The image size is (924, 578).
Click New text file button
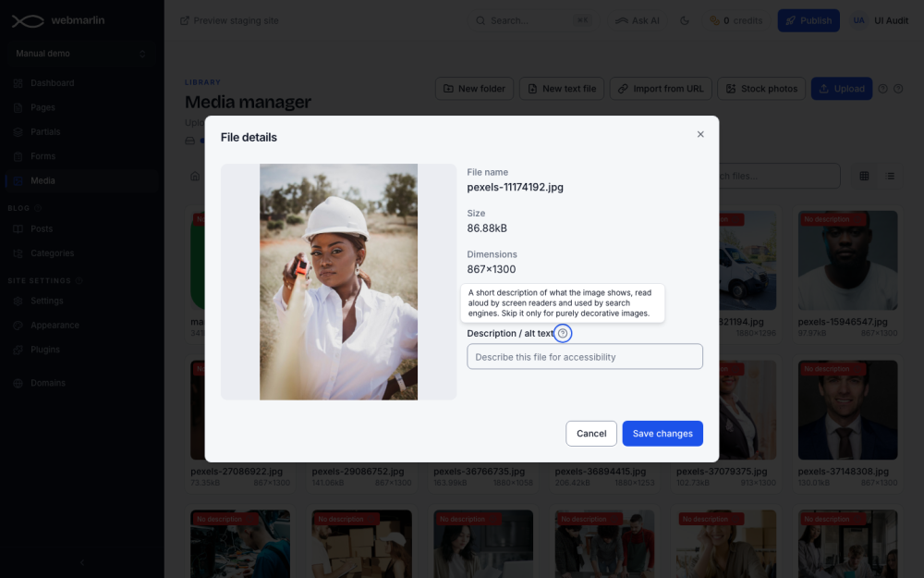[x=562, y=89]
